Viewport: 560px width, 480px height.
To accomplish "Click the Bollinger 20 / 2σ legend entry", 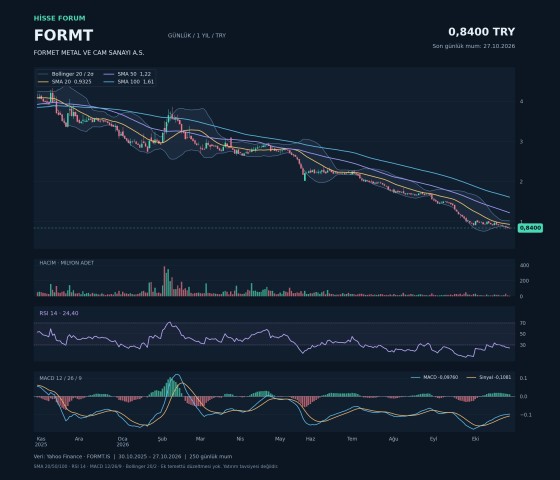I will 66,74.
